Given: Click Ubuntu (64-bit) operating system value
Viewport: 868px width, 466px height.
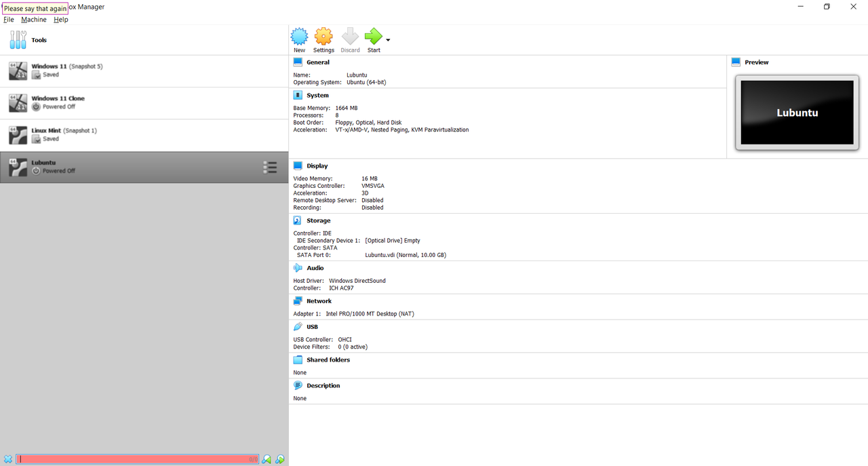Looking at the screenshot, I should 366,82.
